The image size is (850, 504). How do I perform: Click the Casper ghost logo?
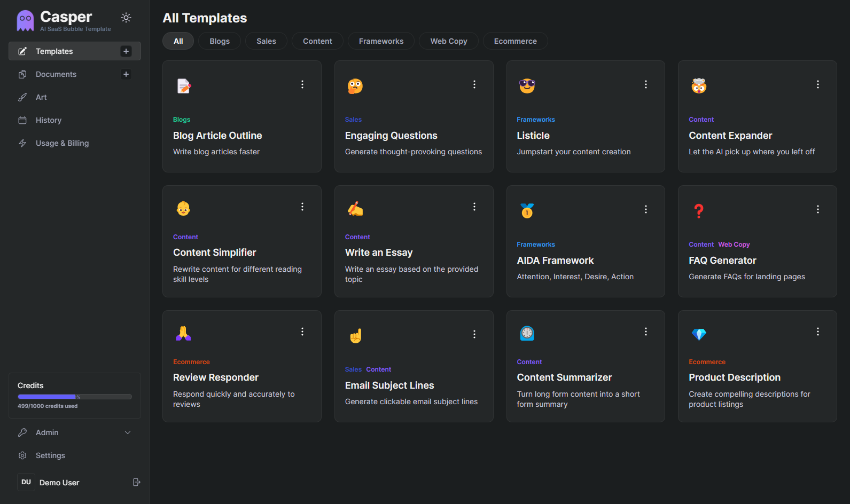tap(25, 21)
